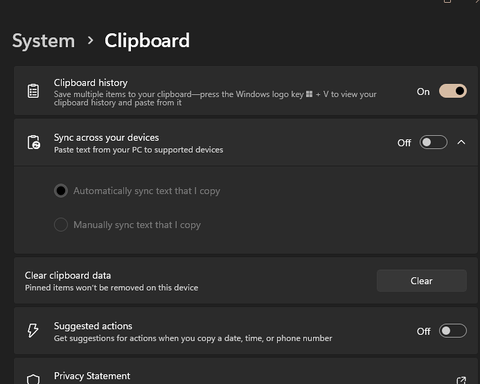Turn off the Clipboard history toggle
The image size is (480, 384).
(453, 91)
